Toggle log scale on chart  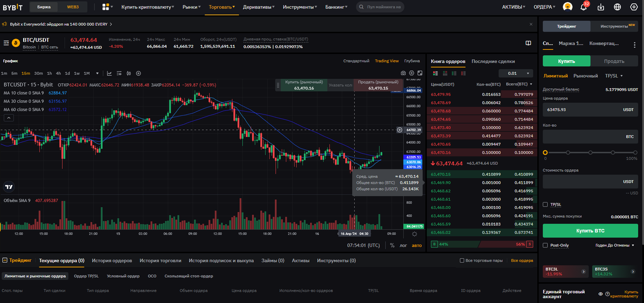(x=404, y=245)
